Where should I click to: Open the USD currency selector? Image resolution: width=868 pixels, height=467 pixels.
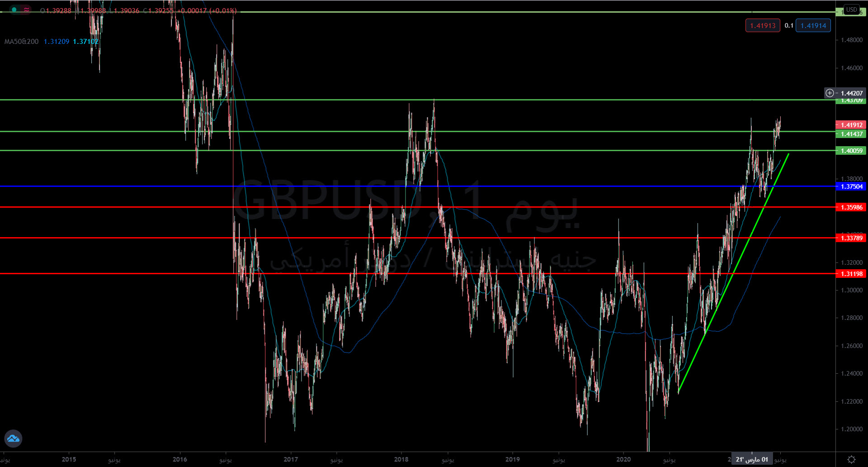(852, 10)
